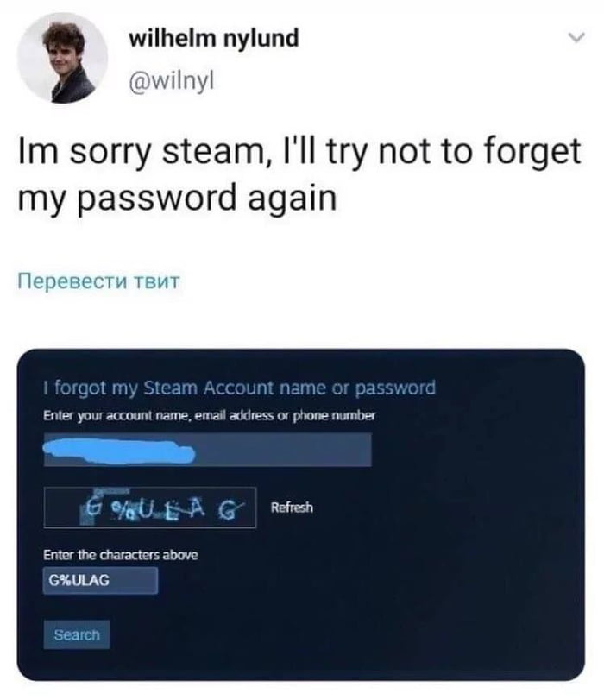Image resolution: width=604 pixels, height=700 pixels.
Task: Click the Search button
Action: pos(77,634)
